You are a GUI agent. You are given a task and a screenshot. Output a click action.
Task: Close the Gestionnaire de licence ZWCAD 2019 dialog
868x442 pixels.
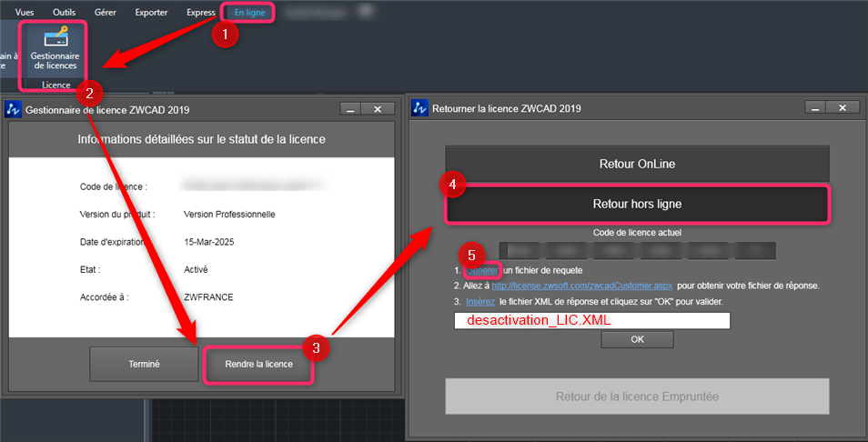(x=377, y=109)
